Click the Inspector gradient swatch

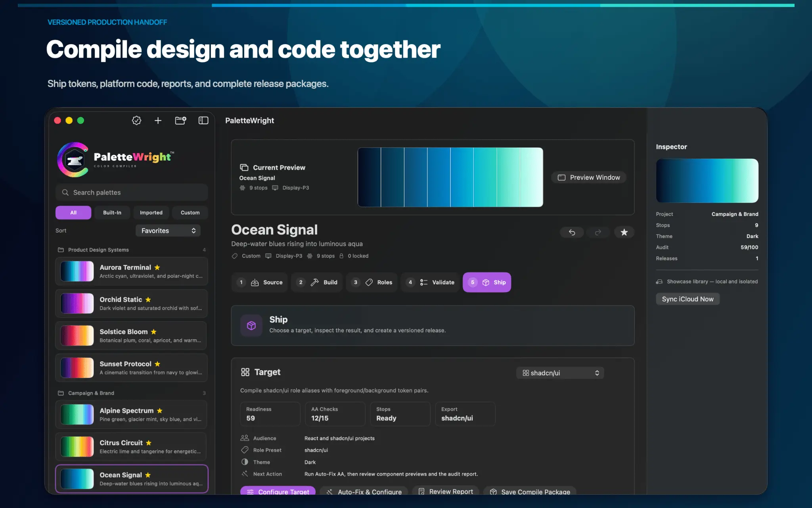707,181
